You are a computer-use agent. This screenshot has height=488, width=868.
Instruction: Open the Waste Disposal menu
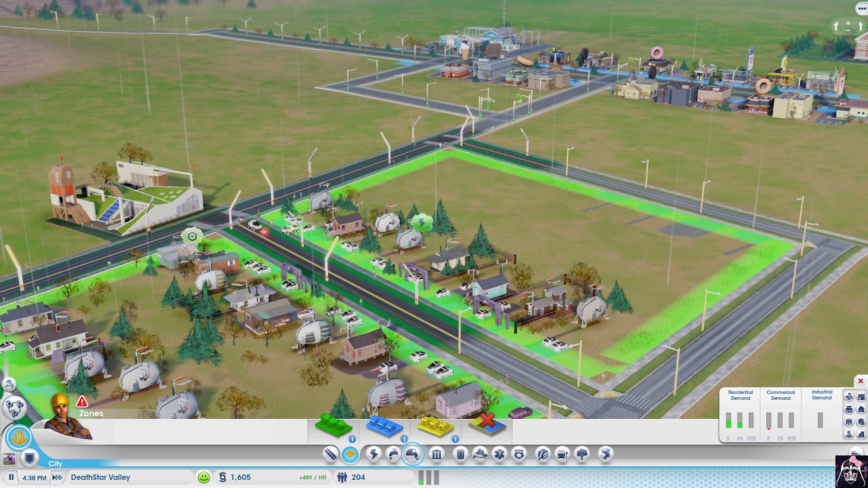click(x=460, y=454)
